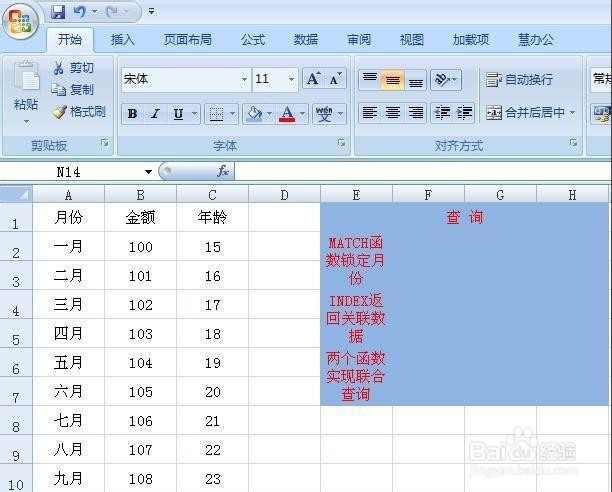Open the Name Box dropdown arrow
This screenshot has width=612, height=492.
pyautogui.click(x=148, y=172)
